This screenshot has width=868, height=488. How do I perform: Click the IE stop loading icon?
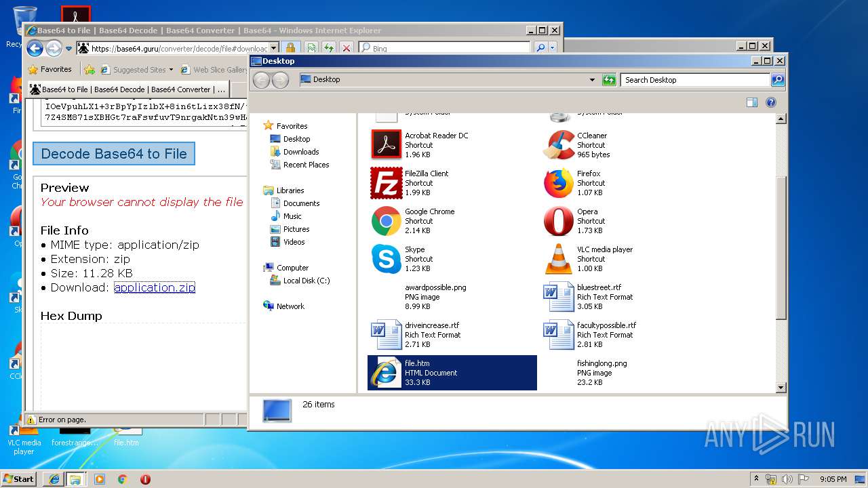pyautogui.click(x=346, y=48)
